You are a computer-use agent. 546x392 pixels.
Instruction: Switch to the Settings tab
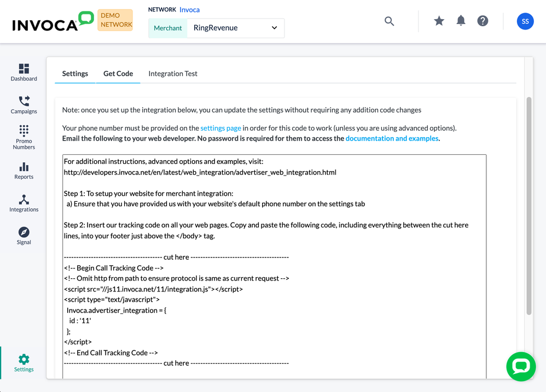coord(75,74)
